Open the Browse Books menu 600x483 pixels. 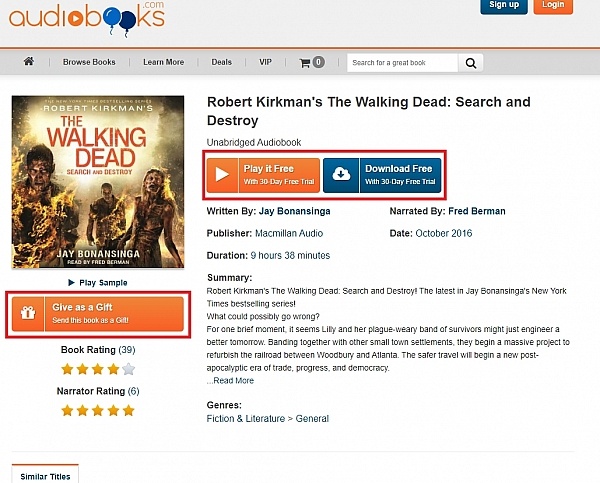pos(89,62)
